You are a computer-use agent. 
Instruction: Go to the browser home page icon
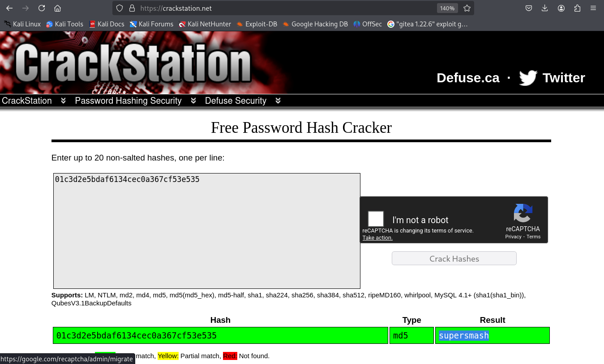pos(57,8)
